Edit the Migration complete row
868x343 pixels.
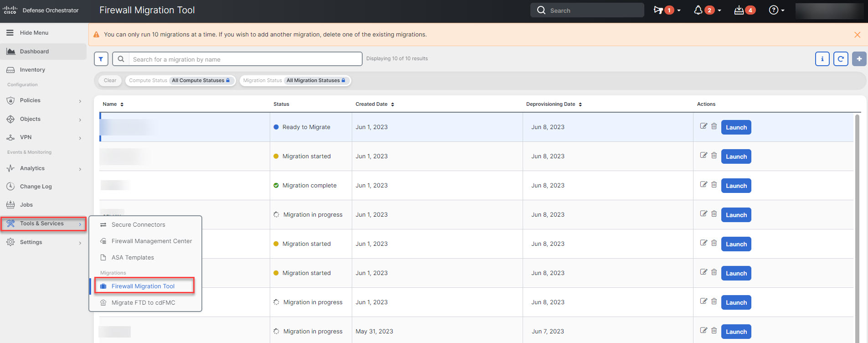[x=704, y=185]
